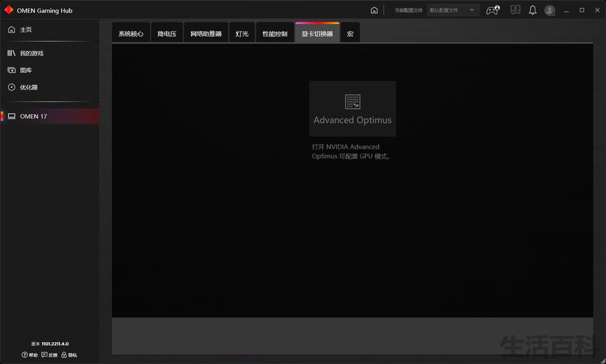Image resolution: width=606 pixels, height=364 pixels.
Task: Go to 主页 in the sidebar
Action: tap(49, 30)
